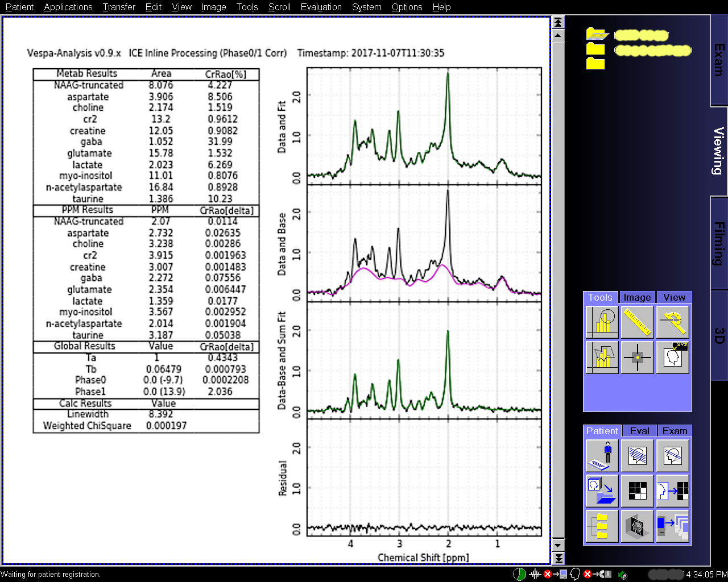Click the head XYZ position display icon
This screenshot has width=728, height=582.
[673, 357]
